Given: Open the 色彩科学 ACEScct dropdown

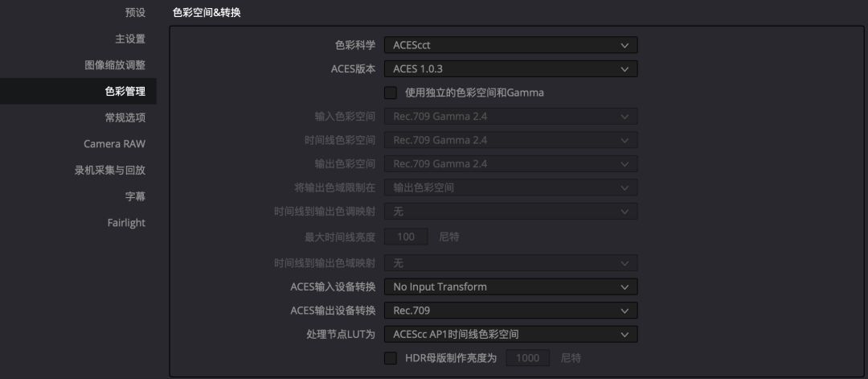Looking at the screenshot, I should pyautogui.click(x=510, y=46).
